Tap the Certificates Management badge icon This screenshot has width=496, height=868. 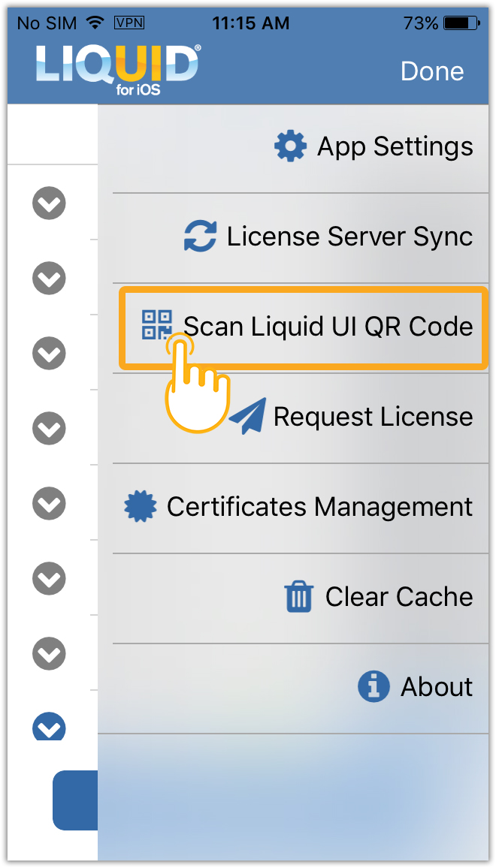pos(141,507)
